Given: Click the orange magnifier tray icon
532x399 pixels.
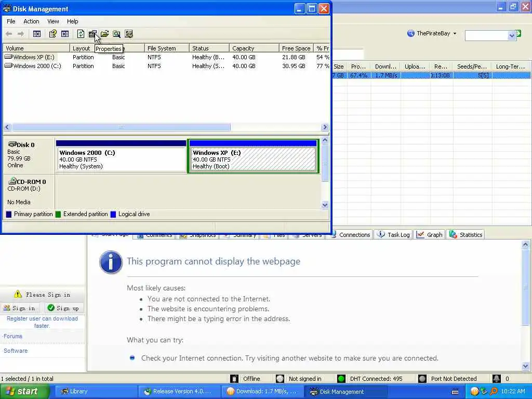Looking at the screenshot, I should [494, 392].
